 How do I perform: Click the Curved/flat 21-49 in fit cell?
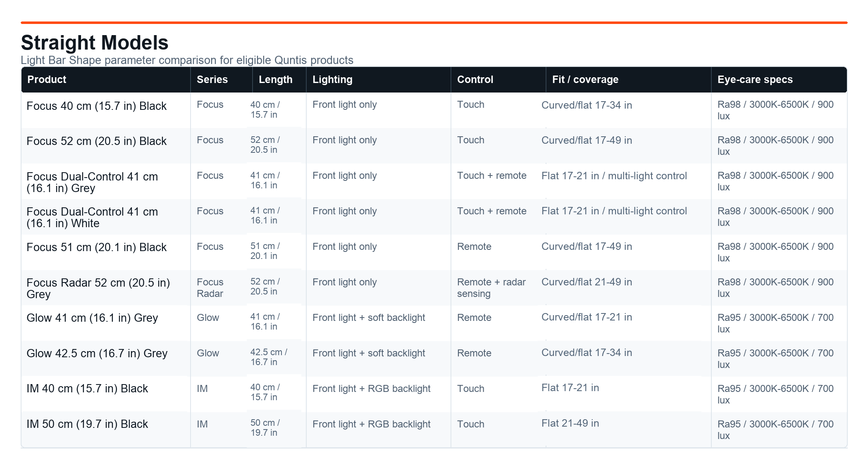[587, 282]
